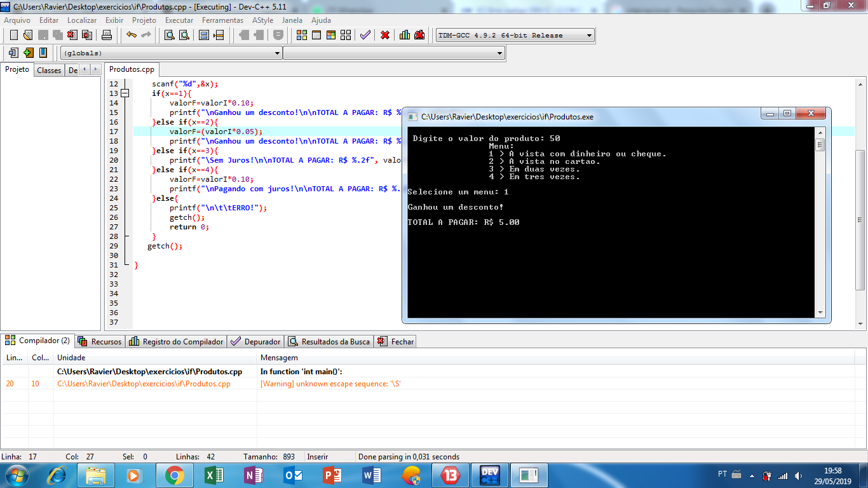Run Syntax Check via the checkmark icon
The height and width of the screenshot is (488, 868).
(365, 35)
